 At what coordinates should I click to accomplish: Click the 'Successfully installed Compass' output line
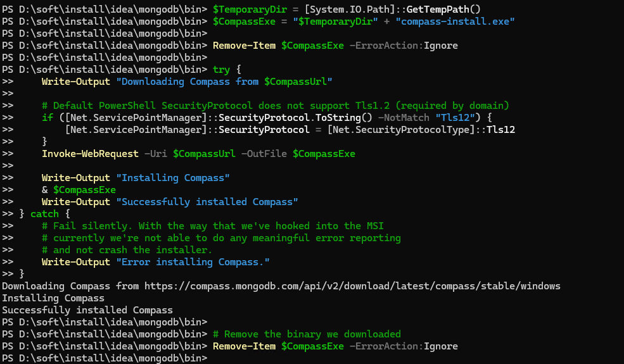(x=87, y=310)
